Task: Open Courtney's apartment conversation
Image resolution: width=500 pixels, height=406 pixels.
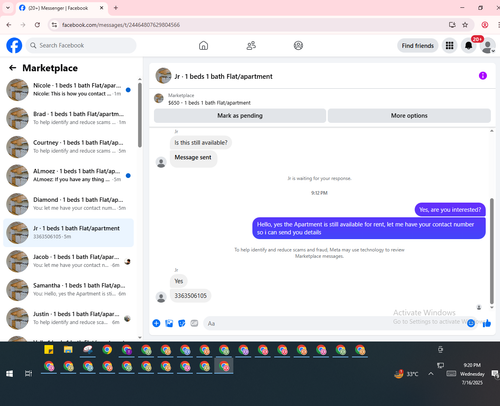Action: pyautogui.click(x=68, y=147)
